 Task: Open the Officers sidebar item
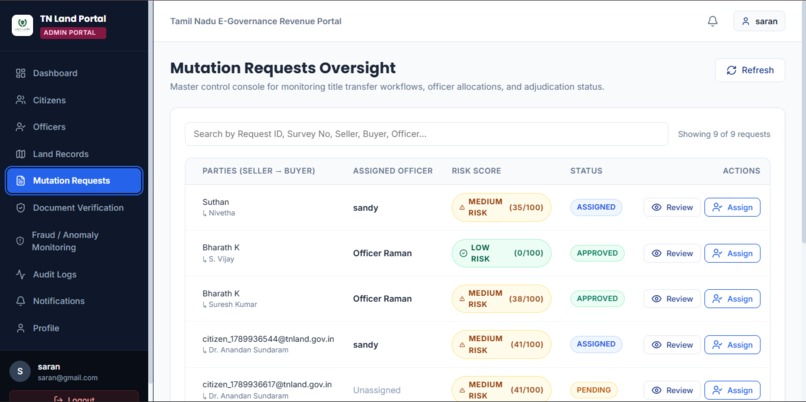coord(74,127)
